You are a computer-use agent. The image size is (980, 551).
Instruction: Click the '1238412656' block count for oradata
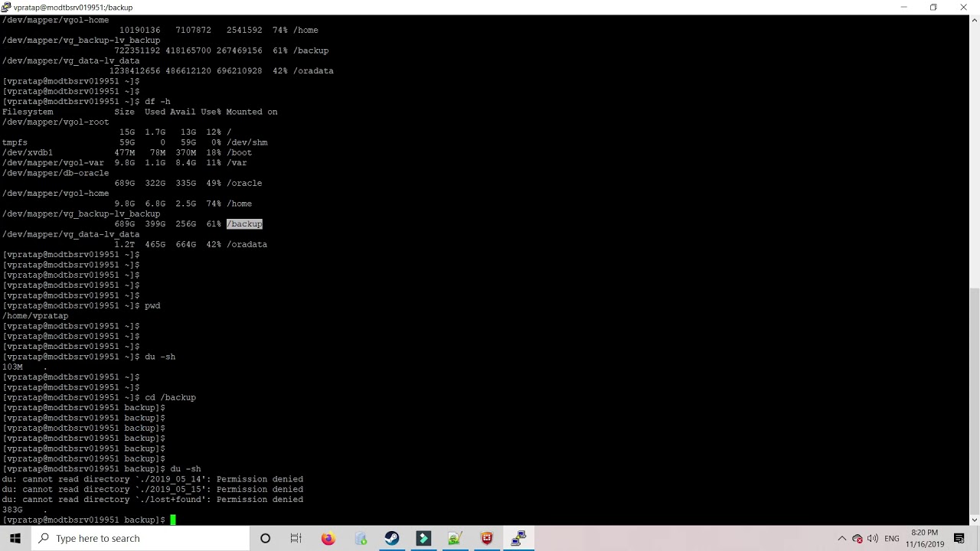pyautogui.click(x=135, y=70)
